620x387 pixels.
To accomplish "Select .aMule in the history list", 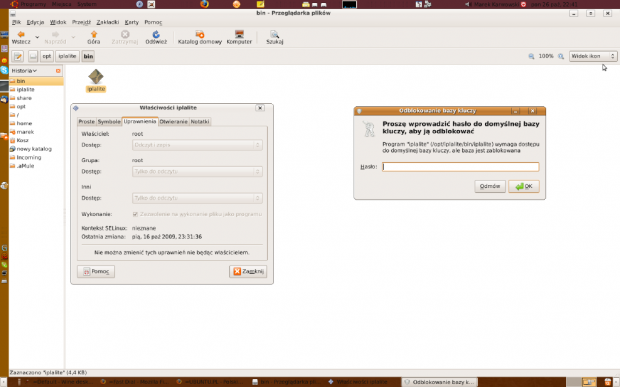I will click(36, 166).
